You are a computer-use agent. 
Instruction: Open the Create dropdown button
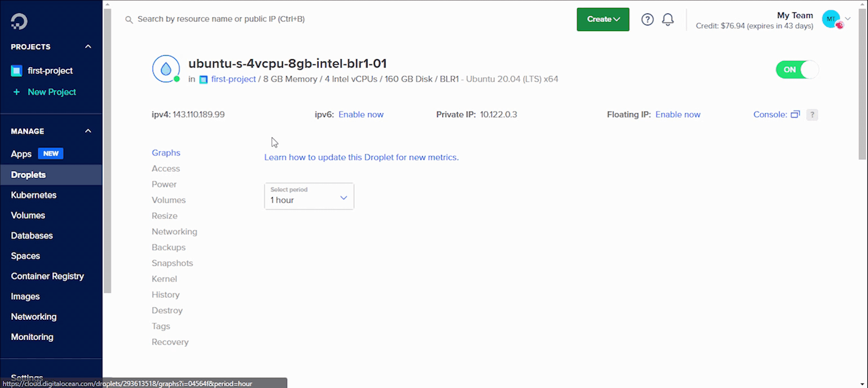pos(603,19)
